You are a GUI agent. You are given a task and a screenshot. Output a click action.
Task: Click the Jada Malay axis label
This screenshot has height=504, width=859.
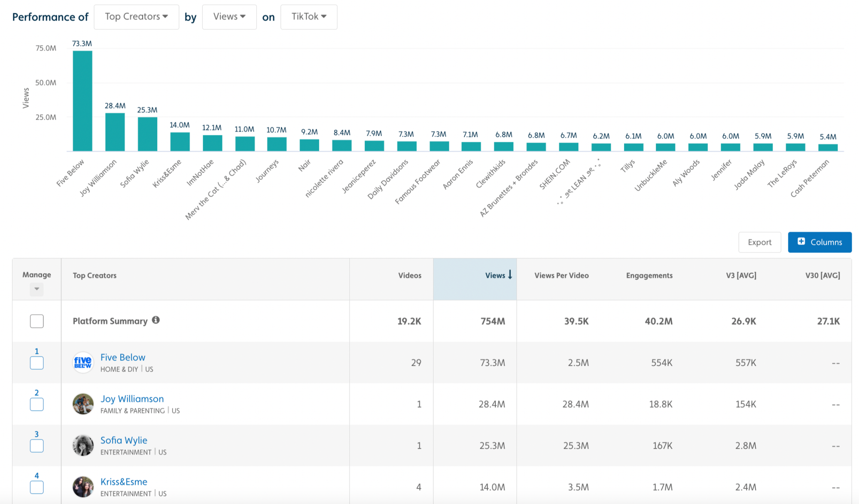[x=749, y=174]
